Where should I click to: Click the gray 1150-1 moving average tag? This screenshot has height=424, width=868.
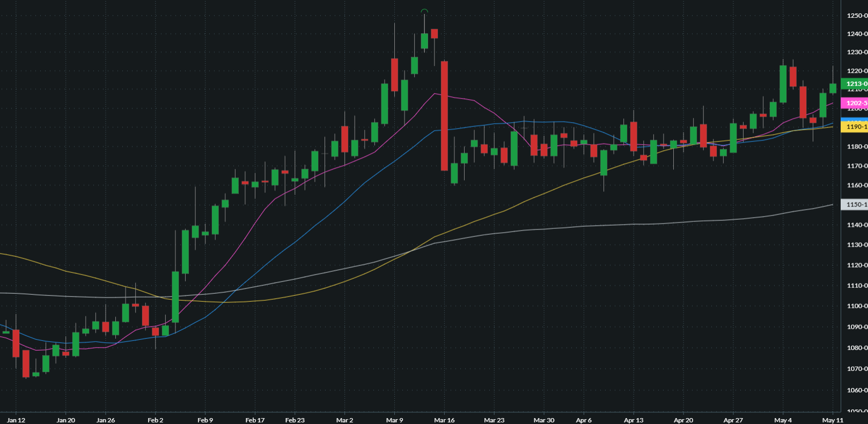[855, 205]
